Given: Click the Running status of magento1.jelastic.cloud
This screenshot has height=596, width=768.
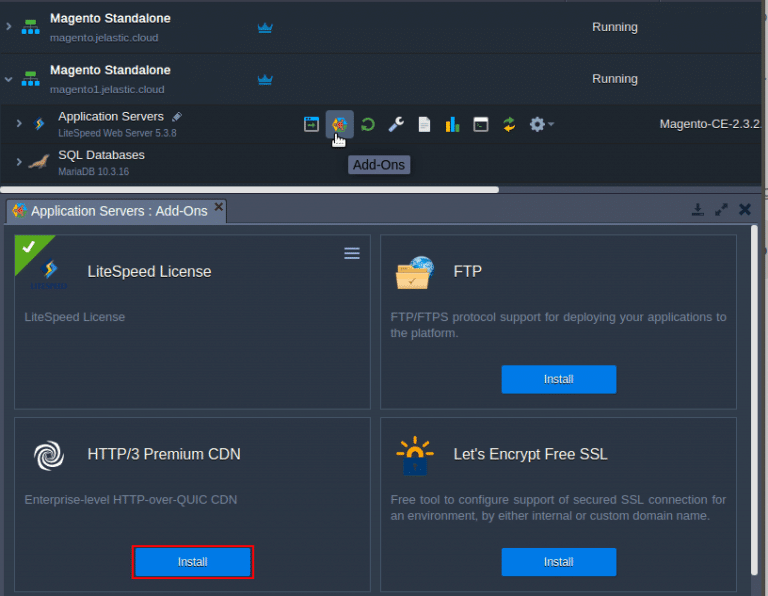Looking at the screenshot, I should [614, 79].
